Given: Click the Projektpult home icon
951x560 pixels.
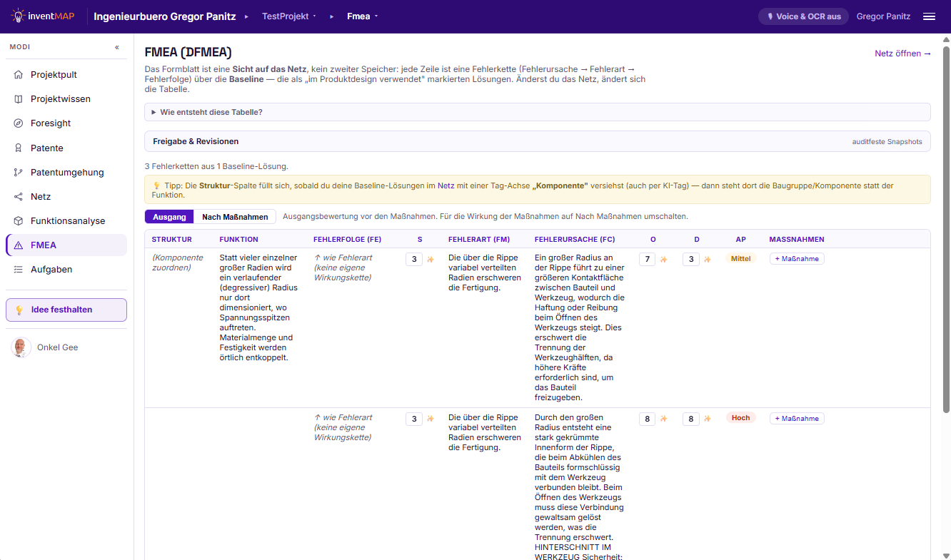Looking at the screenshot, I should coord(19,75).
